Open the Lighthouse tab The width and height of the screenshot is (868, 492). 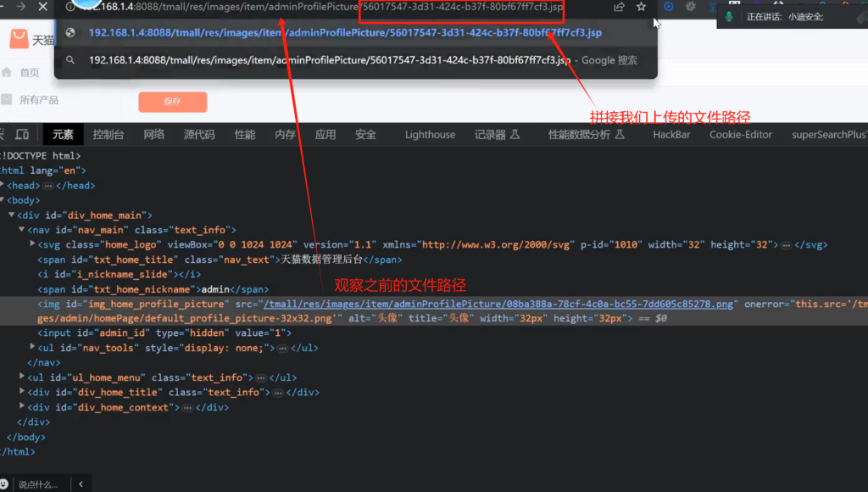430,135
